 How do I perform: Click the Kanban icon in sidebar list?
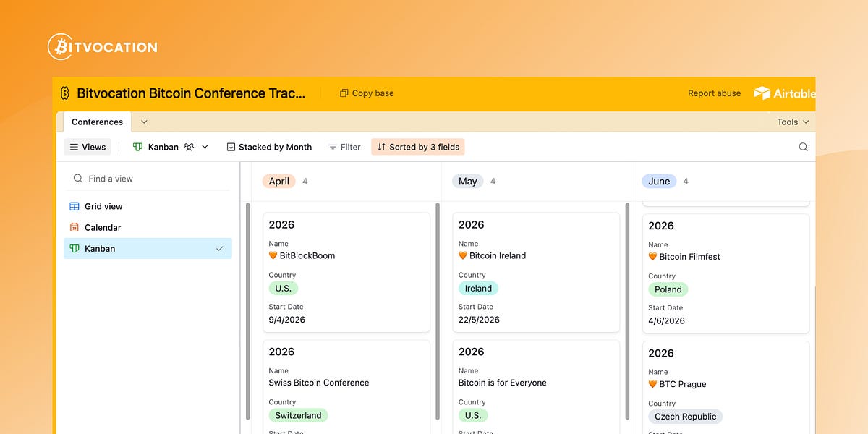tap(75, 248)
